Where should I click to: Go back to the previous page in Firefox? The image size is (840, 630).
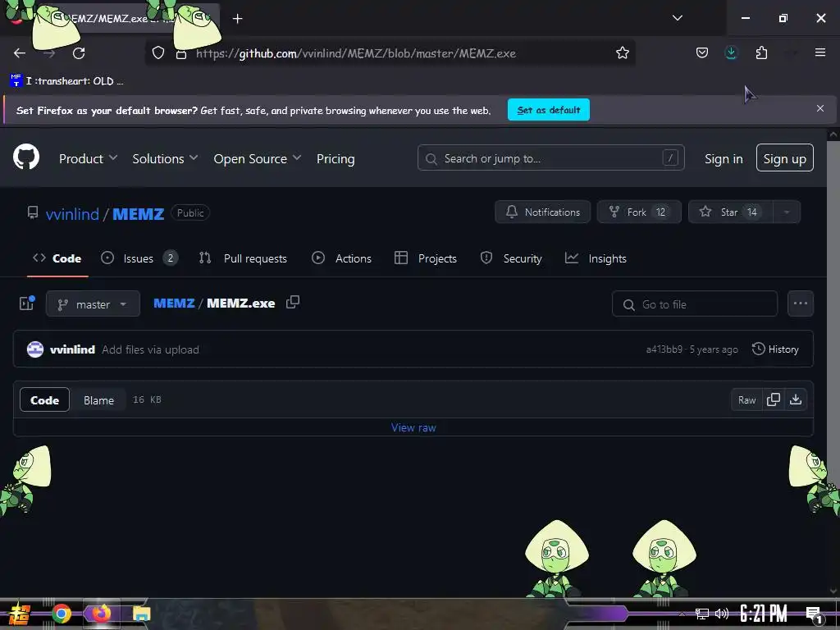[x=20, y=53]
